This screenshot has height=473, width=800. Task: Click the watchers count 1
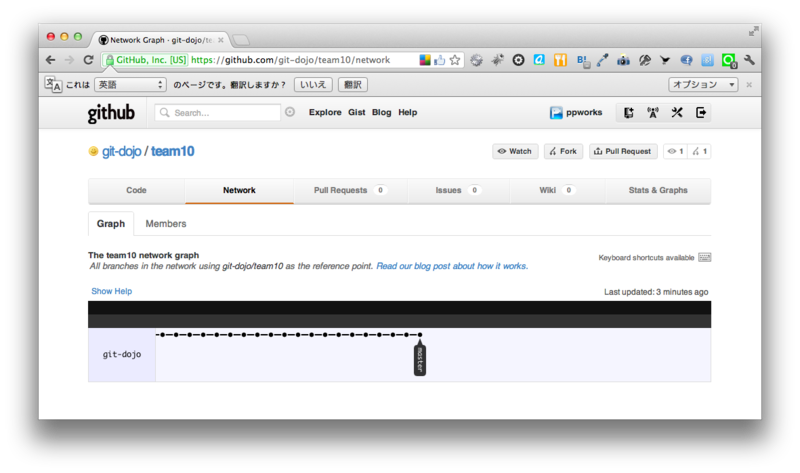pos(676,151)
